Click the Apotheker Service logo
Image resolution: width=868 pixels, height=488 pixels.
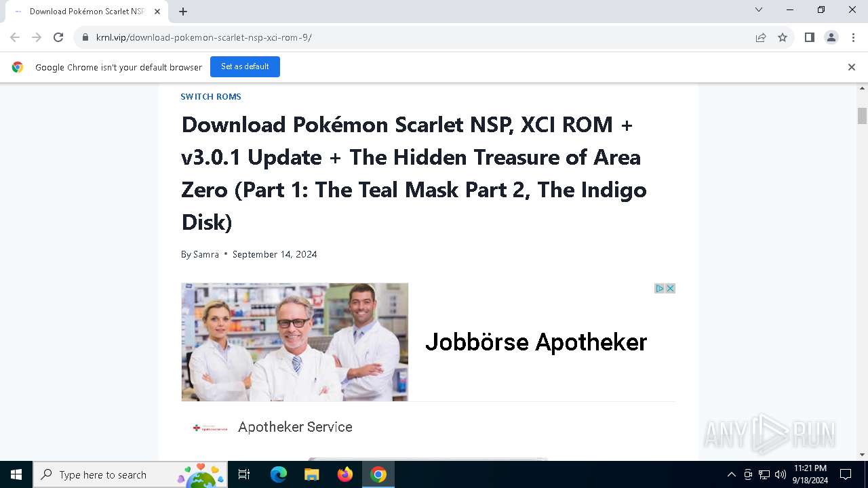210,428
